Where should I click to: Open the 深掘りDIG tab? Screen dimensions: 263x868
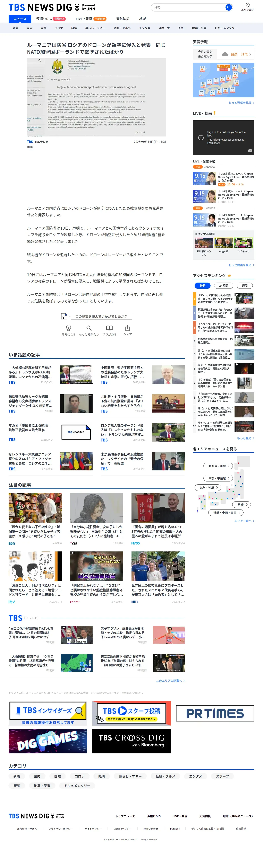pyautogui.click(x=51, y=19)
